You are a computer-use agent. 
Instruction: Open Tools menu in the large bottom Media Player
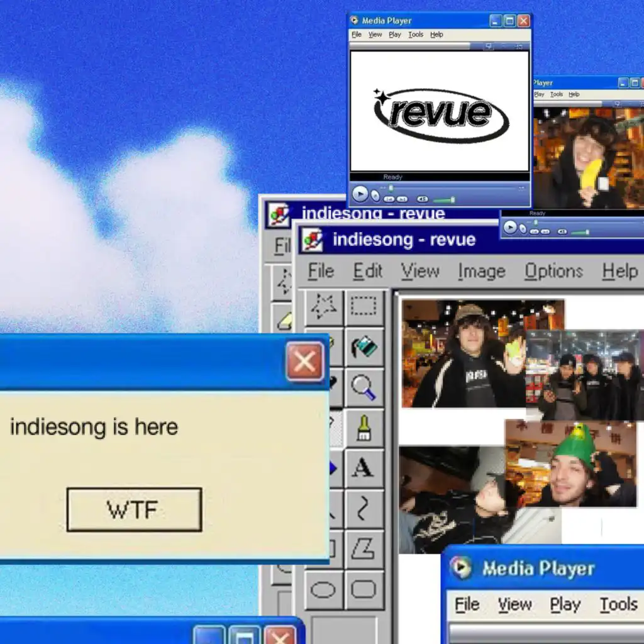[x=619, y=604]
